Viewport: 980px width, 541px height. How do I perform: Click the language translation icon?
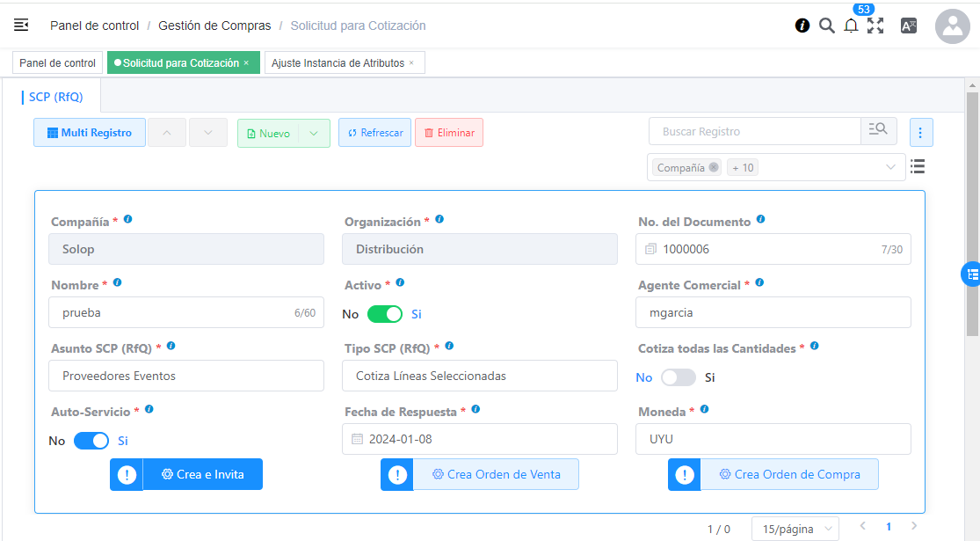pyautogui.click(x=909, y=26)
